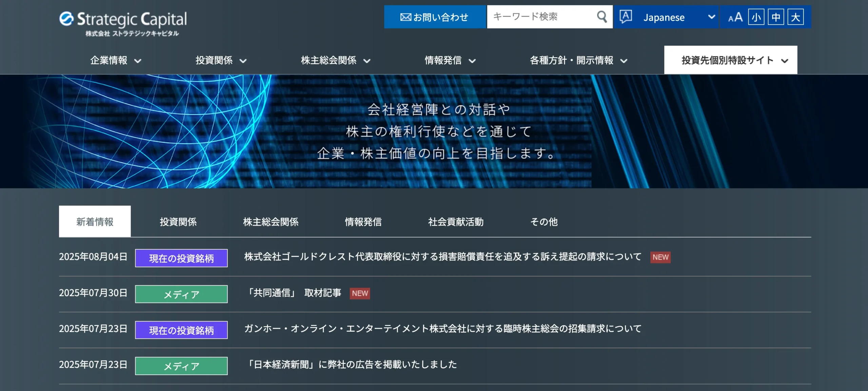Open the ゴールドクレスト lawsuit request article
The image size is (868, 391).
pos(442,256)
